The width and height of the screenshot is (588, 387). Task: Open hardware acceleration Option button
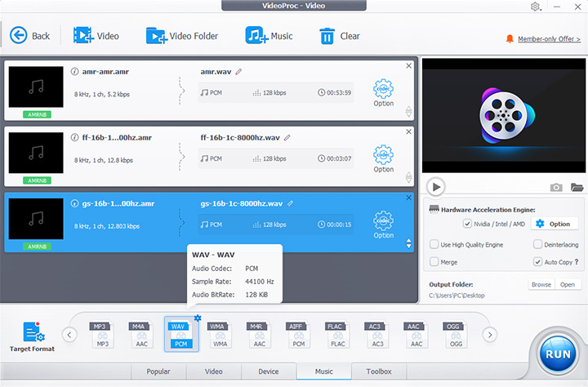(x=554, y=224)
